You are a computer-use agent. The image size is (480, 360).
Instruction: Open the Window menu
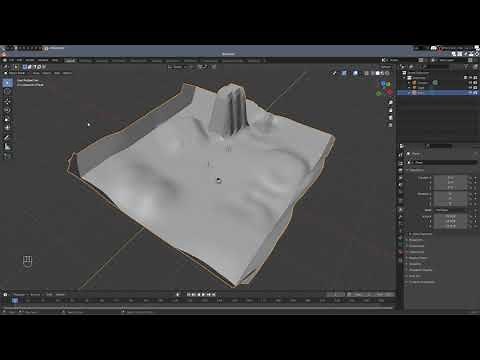[x=43, y=60]
